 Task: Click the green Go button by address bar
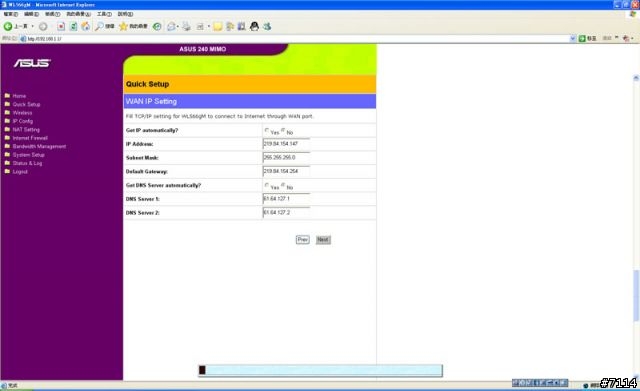pyautogui.click(x=582, y=38)
